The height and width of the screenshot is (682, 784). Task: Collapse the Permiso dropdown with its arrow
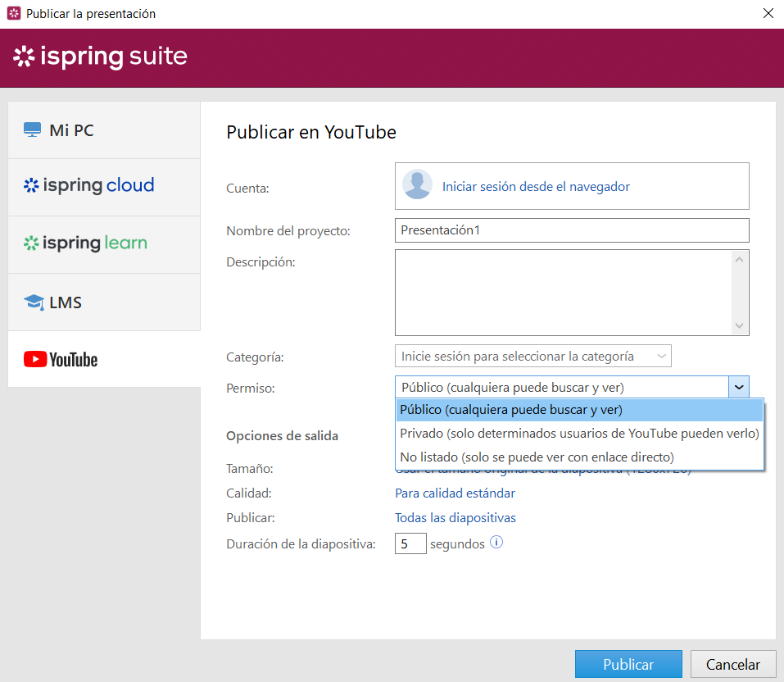click(739, 386)
